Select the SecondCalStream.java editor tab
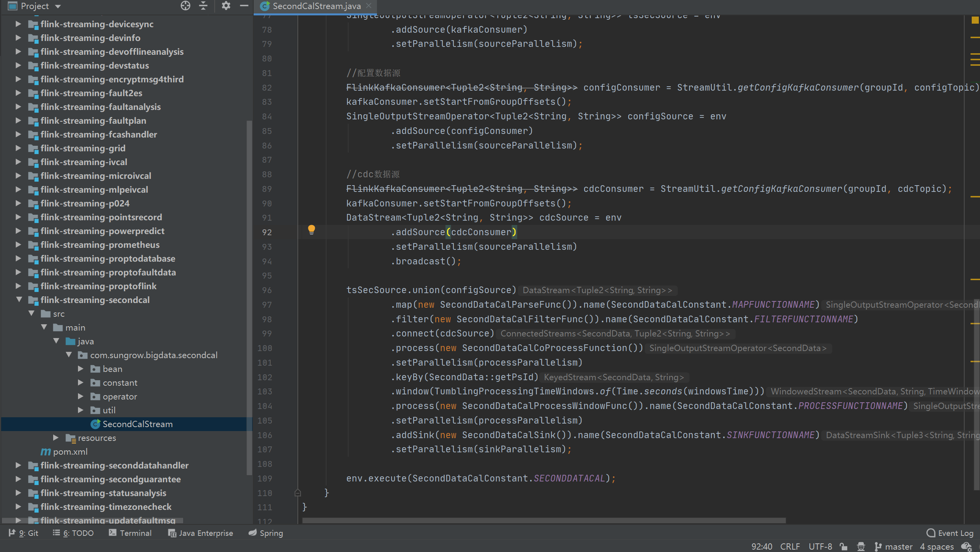980x552 pixels. [316, 6]
